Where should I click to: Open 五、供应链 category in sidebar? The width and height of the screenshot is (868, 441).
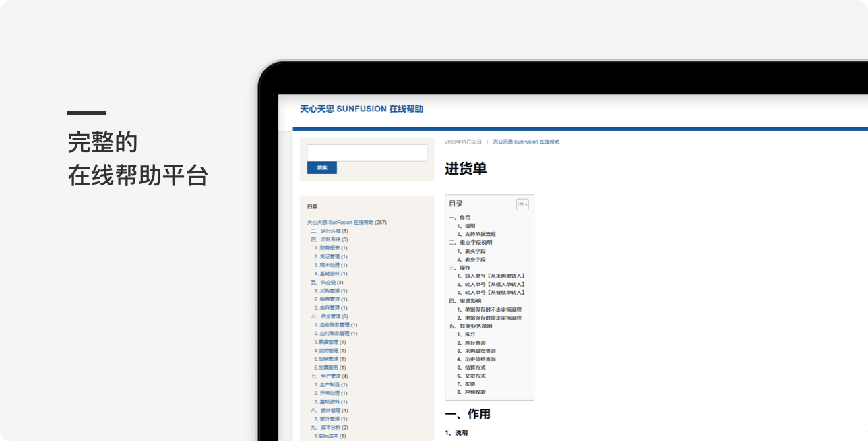pos(323,283)
